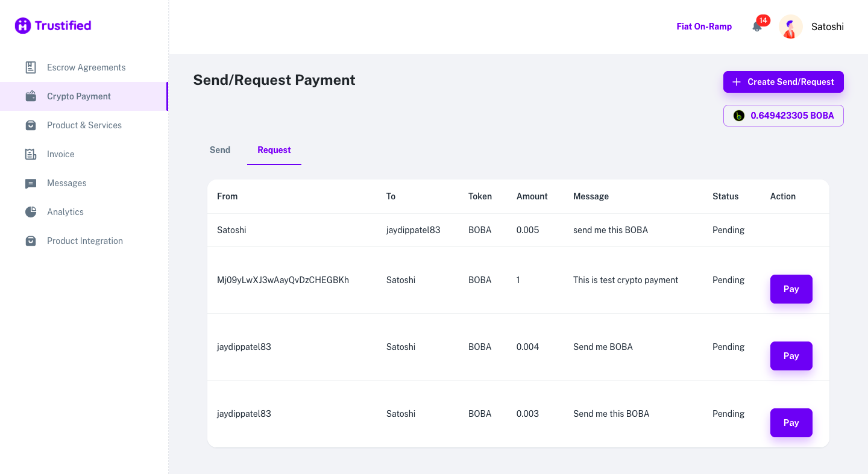The image size is (868, 474).
Task: Open Product & Services from the sidebar icon
Action: coord(31,125)
